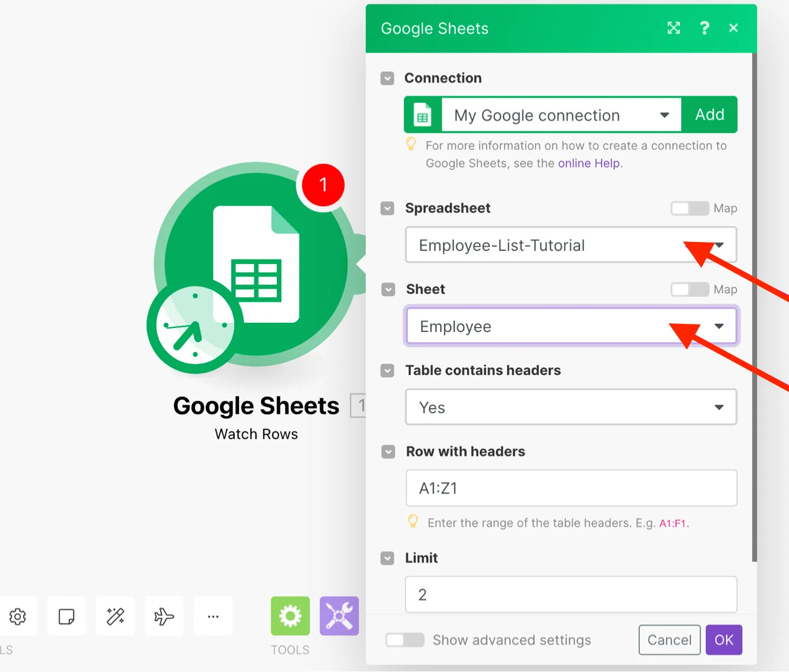Open scenario settings gear icon
789x672 pixels.
coord(18,616)
